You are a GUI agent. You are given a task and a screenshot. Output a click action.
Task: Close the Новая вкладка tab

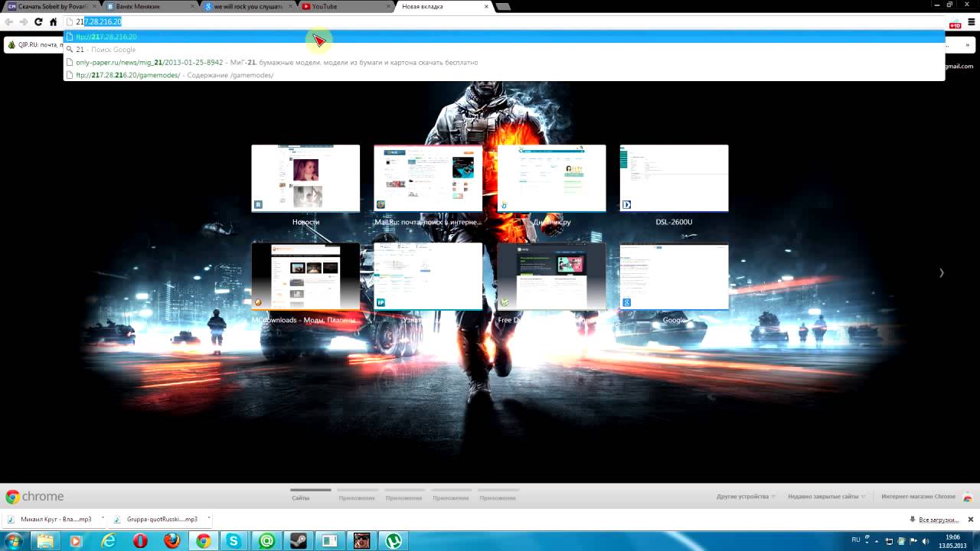click(x=486, y=7)
